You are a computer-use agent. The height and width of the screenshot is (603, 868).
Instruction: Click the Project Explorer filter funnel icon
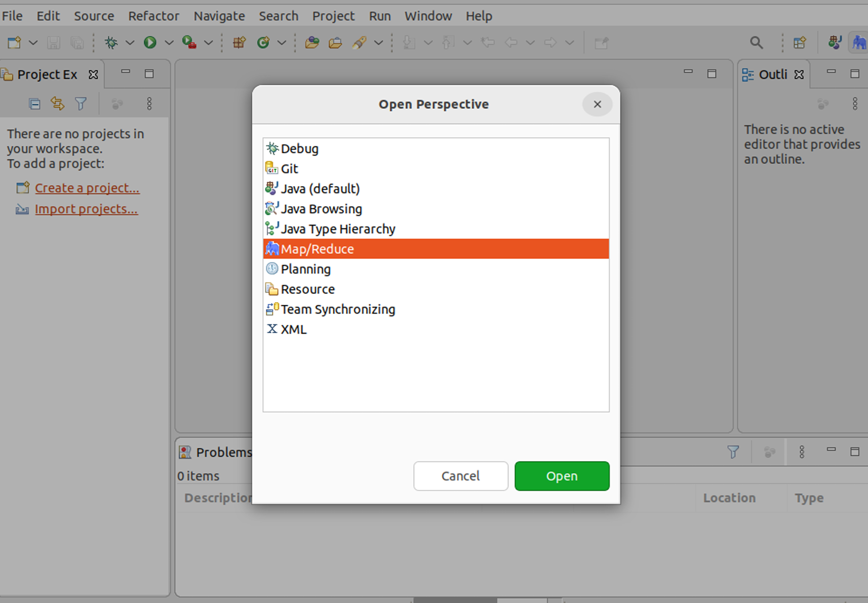click(x=81, y=104)
